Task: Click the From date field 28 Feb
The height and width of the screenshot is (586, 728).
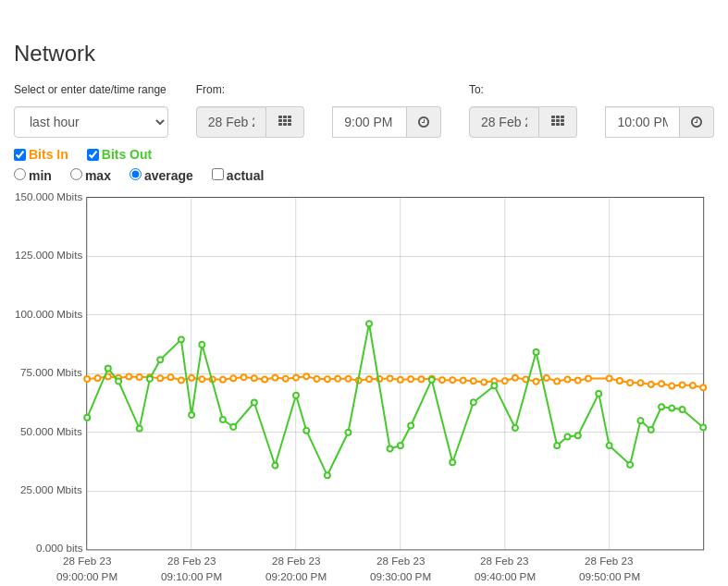Action: pyautogui.click(x=231, y=122)
